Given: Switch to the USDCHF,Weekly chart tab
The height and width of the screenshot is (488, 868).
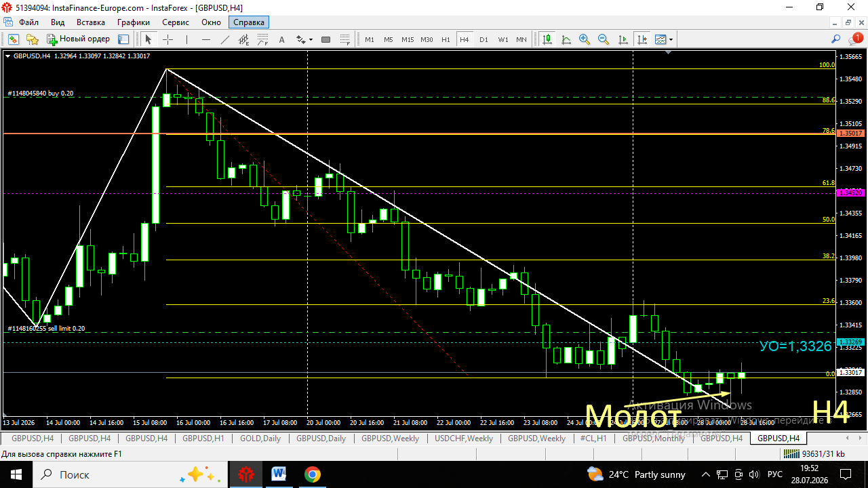Looking at the screenshot, I should (x=464, y=439).
